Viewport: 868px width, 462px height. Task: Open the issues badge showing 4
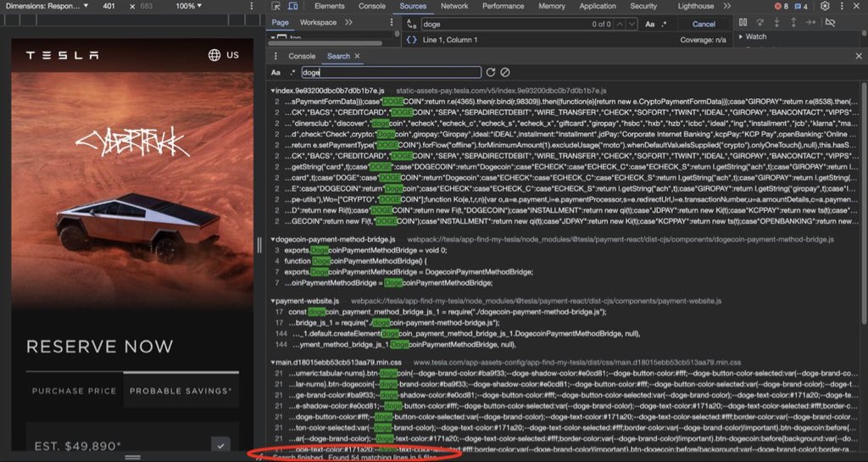coord(801,6)
